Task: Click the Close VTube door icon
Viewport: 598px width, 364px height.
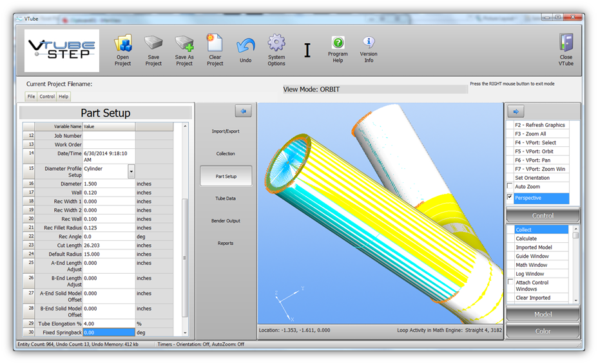Action: [x=566, y=43]
